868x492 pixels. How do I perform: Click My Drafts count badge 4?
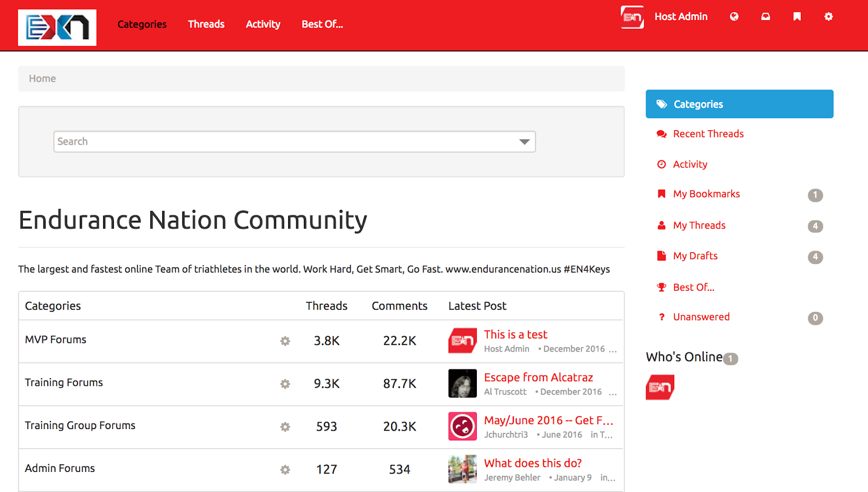coord(815,257)
